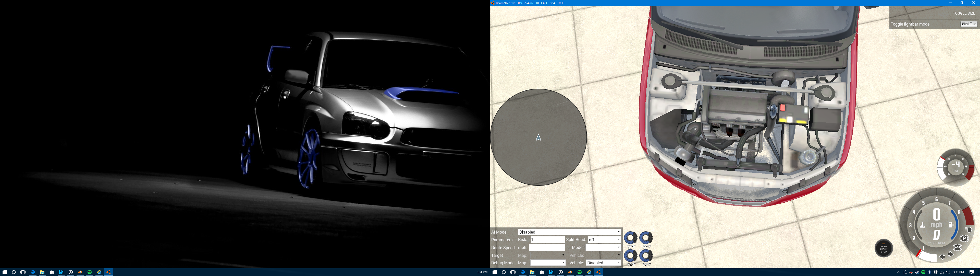This screenshot has height=276, width=980.
Task: Click the fuel pump gauge icon
Action: click(x=951, y=225)
